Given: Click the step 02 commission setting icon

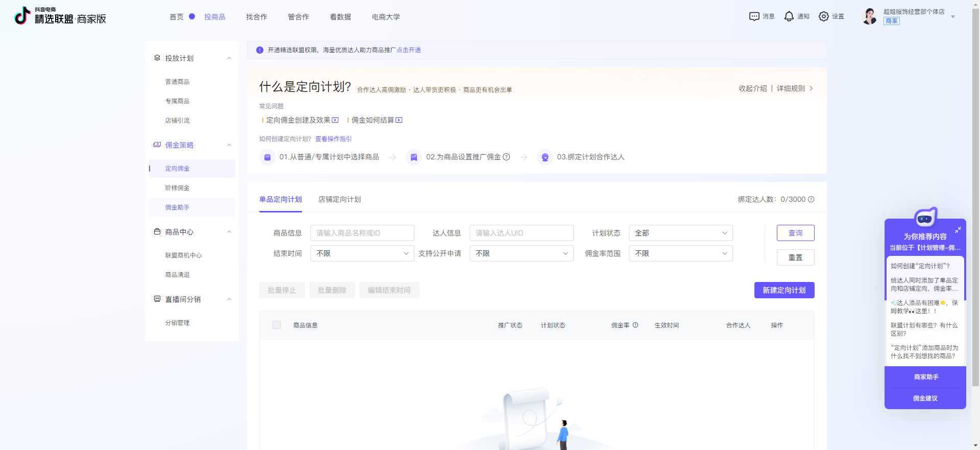Looking at the screenshot, I should click(x=414, y=157).
